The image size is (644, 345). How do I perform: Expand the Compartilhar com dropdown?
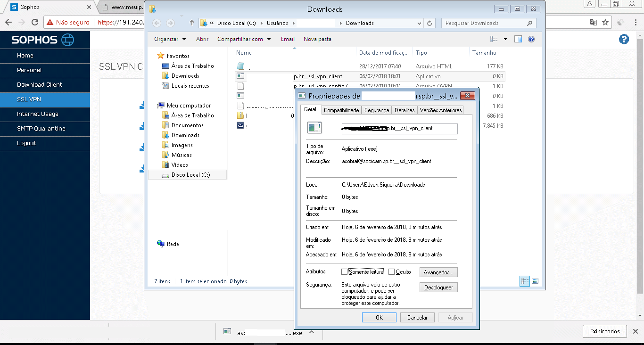(269, 39)
